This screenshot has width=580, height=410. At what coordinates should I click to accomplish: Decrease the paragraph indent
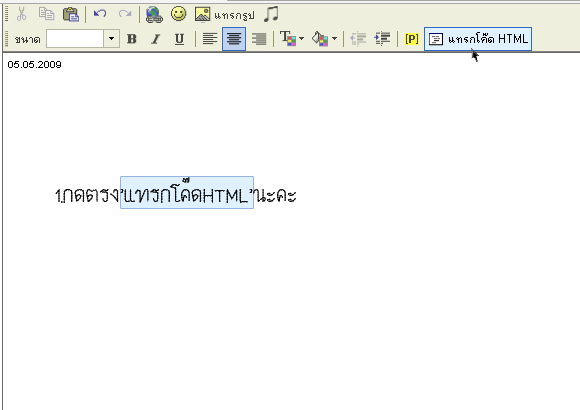point(358,38)
